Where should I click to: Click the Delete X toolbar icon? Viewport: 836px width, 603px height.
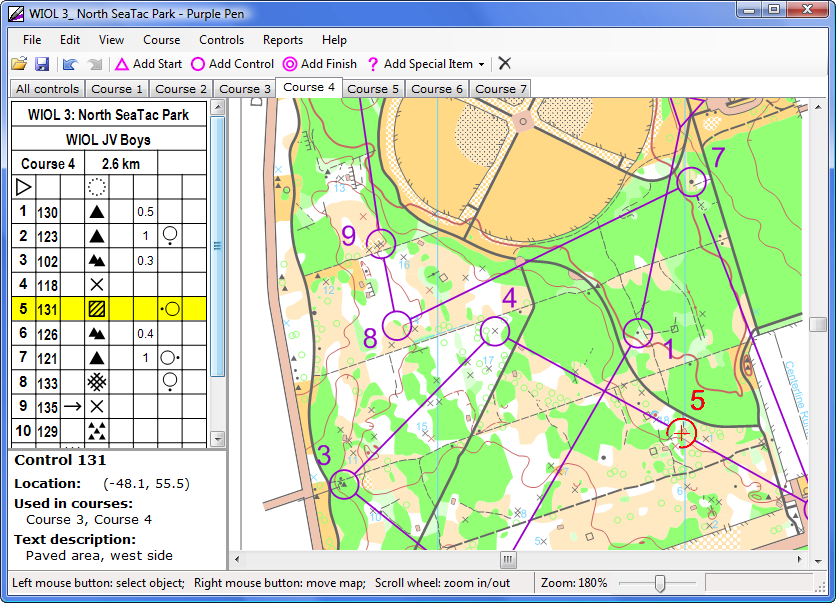pos(505,64)
